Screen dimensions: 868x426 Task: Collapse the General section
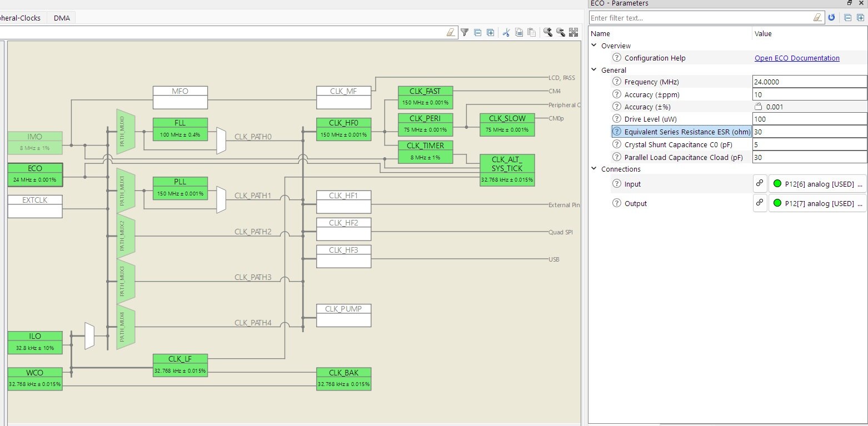tap(594, 70)
